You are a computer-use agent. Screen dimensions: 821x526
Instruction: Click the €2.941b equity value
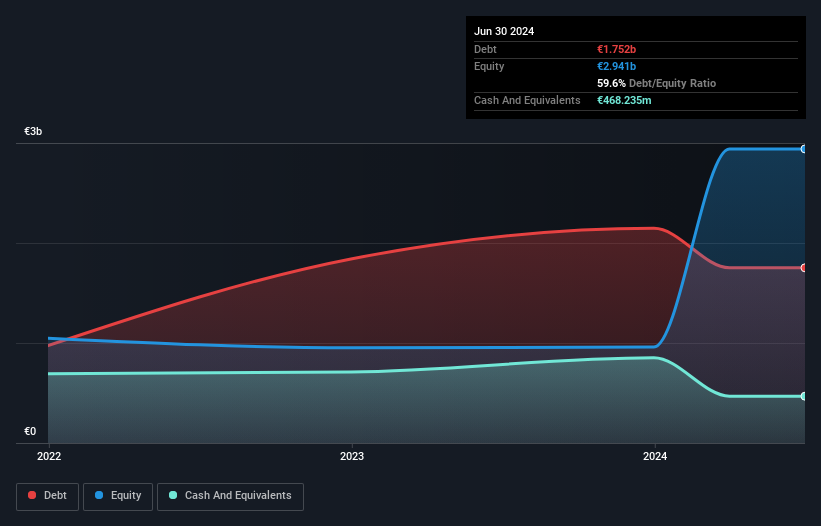tap(616, 66)
